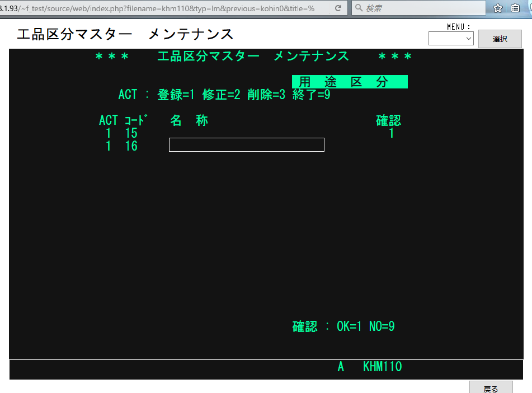Open the bookmarks list icon
Screen dimensions: 532x393
515,8
